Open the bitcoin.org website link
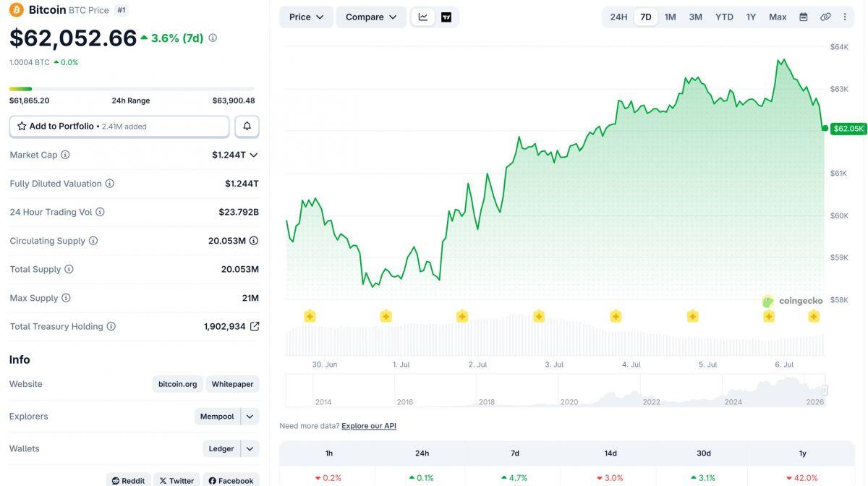The width and height of the screenshot is (868, 486). click(x=177, y=384)
